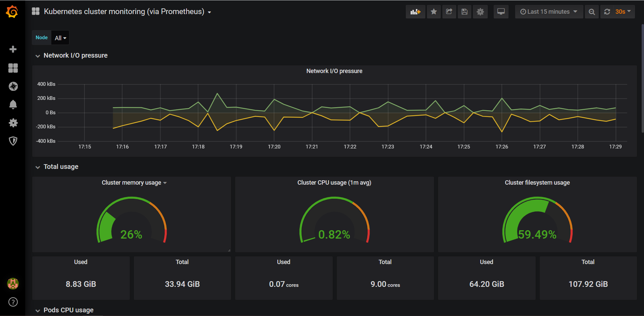Click the 0.82% CPU gauge
644x316 pixels.
coord(334,220)
